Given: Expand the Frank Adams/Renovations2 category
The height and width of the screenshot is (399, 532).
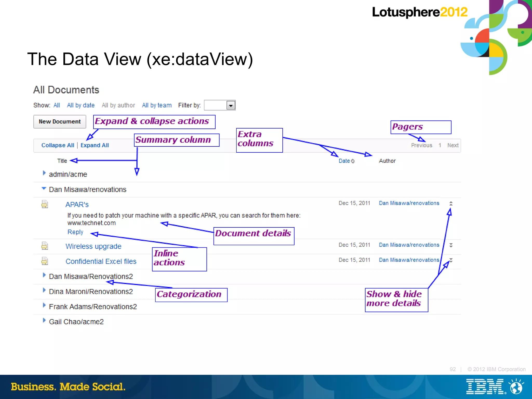Looking at the screenshot, I should (44, 305).
